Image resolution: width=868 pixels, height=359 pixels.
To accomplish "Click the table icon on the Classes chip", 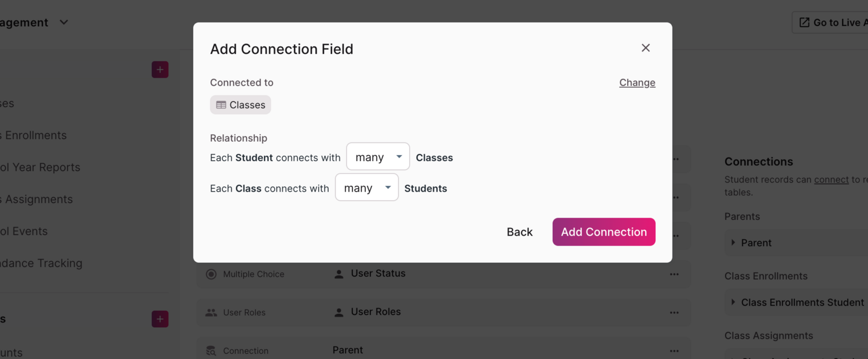I will [x=220, y=105].
